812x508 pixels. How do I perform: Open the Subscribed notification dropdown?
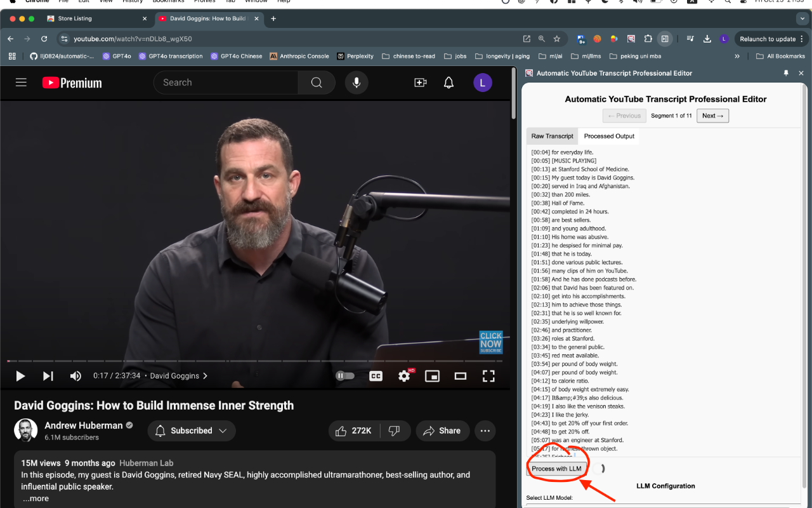click(x=192, y=431)
